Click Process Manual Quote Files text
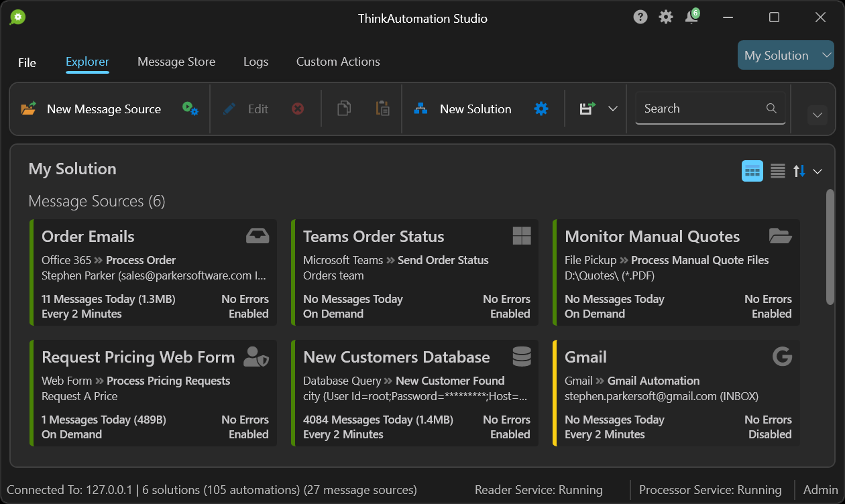Image resolution: width=845 pixels, height=504 pixels. coord(700,260)
